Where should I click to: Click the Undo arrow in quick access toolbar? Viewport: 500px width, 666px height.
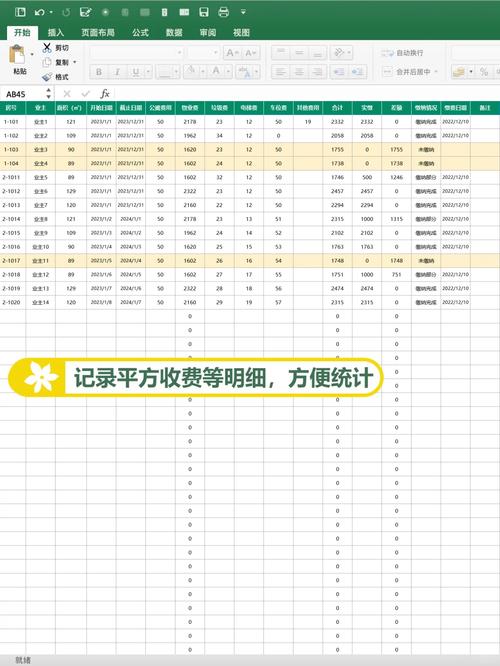click(x=39, y=12)
